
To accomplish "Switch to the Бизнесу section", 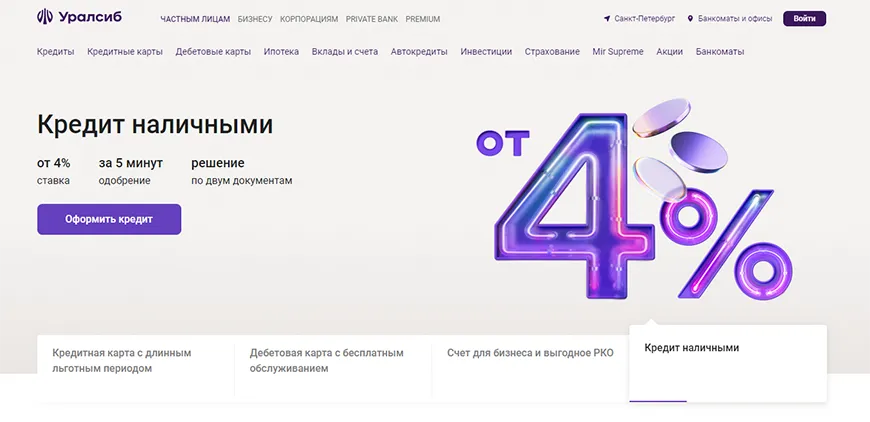I will click(x=255, y=19).
